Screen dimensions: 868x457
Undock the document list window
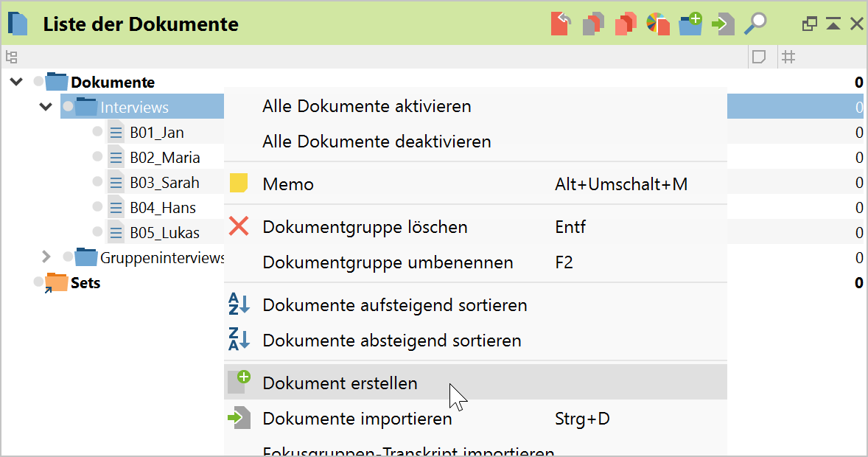809,24
